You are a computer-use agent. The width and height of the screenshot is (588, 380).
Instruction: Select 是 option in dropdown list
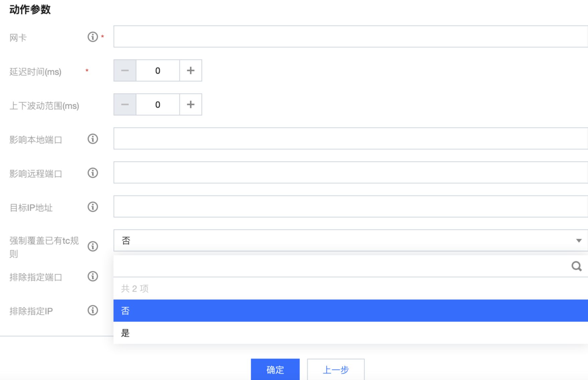tap(351, 333)
